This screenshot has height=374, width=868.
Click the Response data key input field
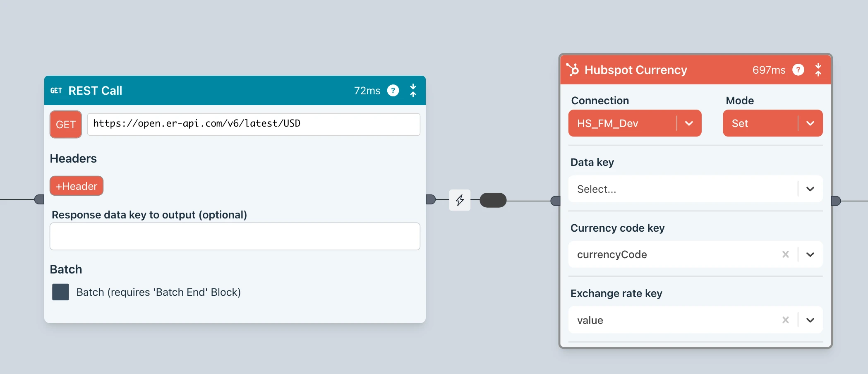coord(235,236)
